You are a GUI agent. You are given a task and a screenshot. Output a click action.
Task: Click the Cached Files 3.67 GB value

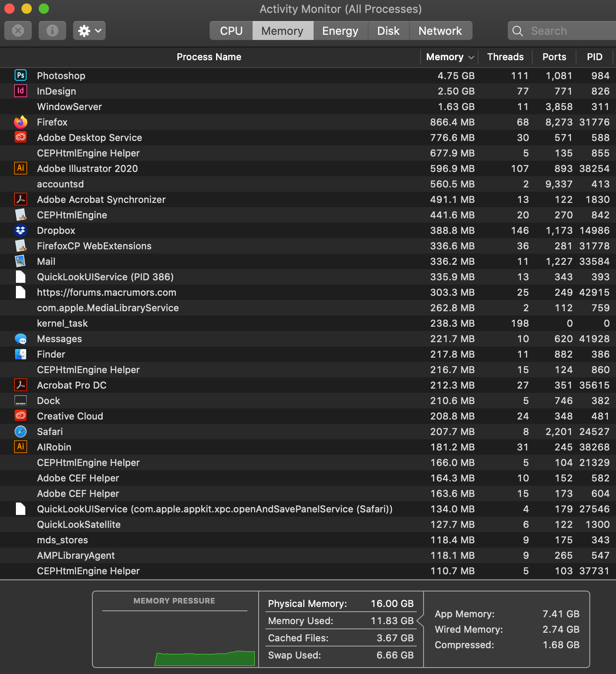(x=395, y=638)
